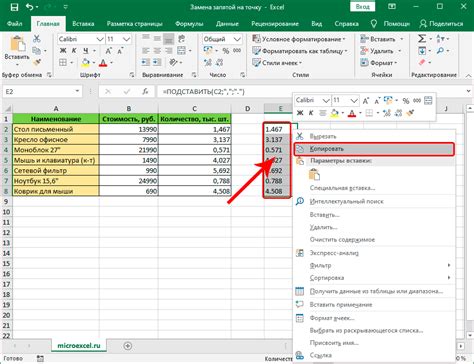Viewport: 474px width, 364px height.
Task: Click the Вход sign-in button
Action: click(362, 7)
